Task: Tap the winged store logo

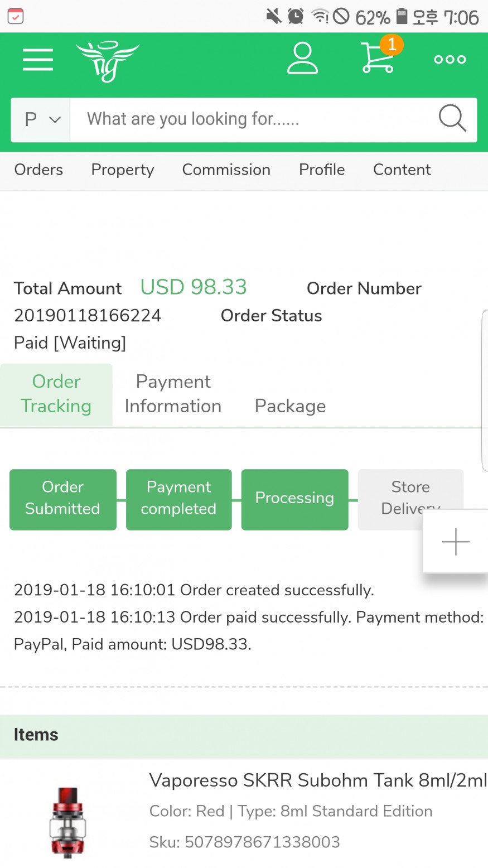Action: click(107, 61)
